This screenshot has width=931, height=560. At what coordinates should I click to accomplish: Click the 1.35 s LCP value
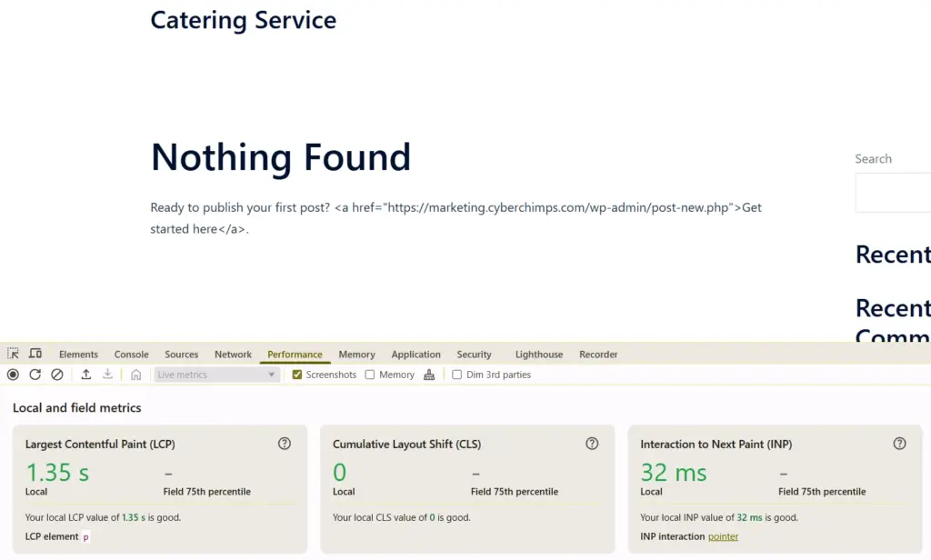(57, 473)
